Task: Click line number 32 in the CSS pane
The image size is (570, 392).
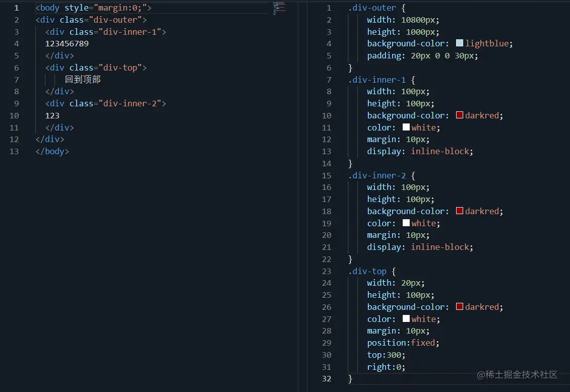Action: point(327,378)
